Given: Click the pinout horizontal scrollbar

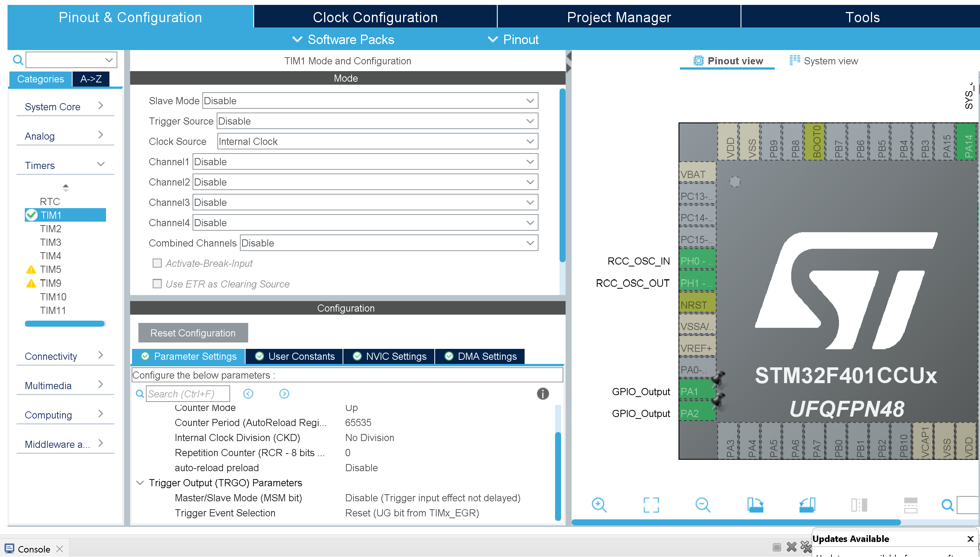Looking at the screenshot, I should pos(736,522).
